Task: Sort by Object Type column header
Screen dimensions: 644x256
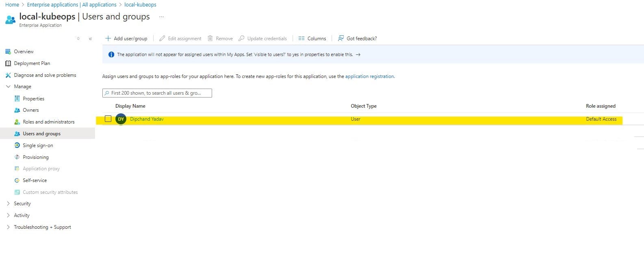Action: click(x=364, y=106)
